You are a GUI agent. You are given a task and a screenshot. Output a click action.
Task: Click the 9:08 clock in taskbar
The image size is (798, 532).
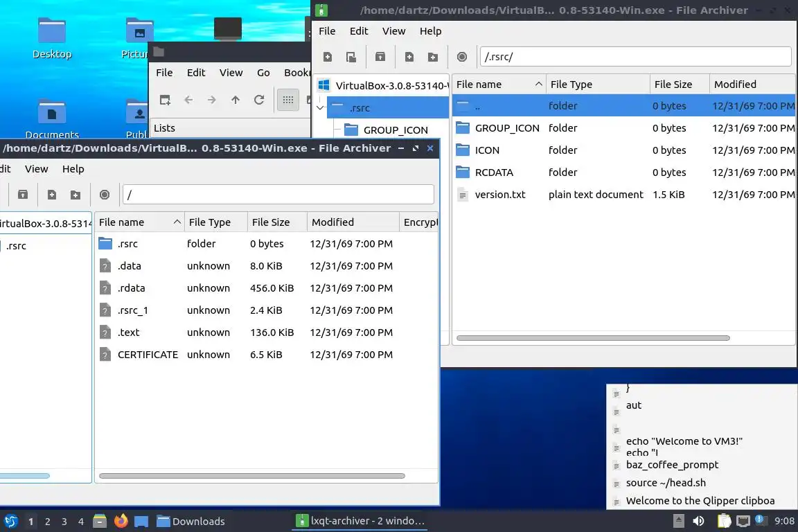pos(784,521)
